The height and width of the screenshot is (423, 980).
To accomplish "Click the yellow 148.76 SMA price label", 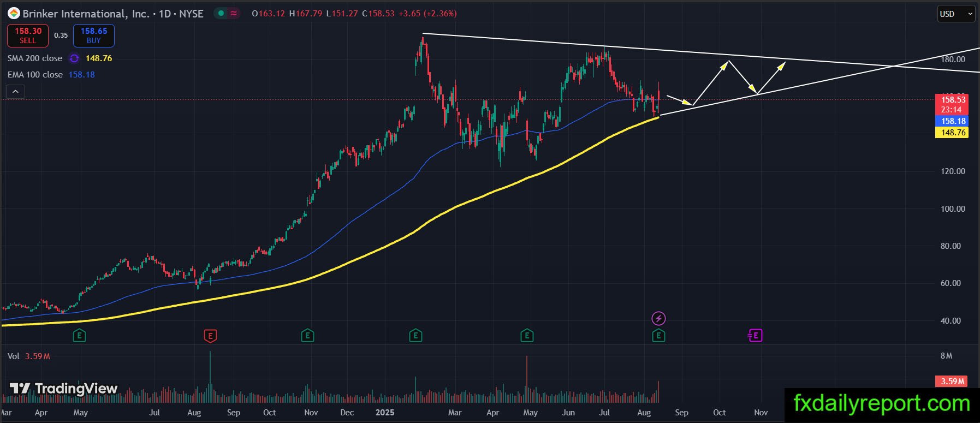I will click(x=953, y=133).
